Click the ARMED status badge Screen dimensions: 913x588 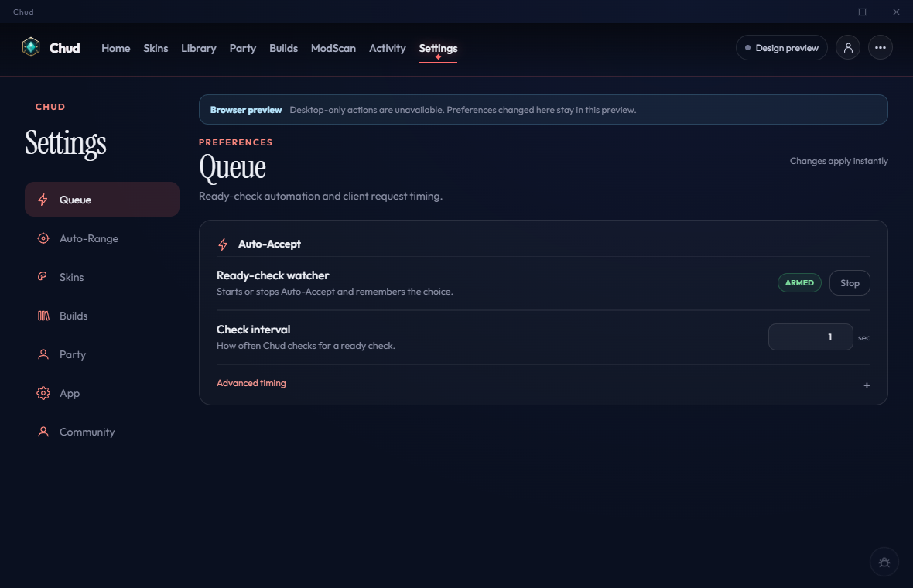click(x=799, y=283)
